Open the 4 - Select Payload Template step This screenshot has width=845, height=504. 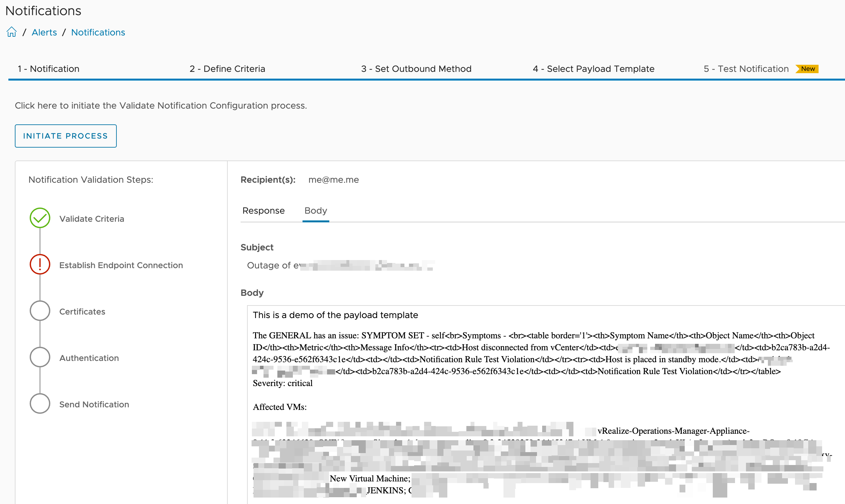click(x=593, y=69)
